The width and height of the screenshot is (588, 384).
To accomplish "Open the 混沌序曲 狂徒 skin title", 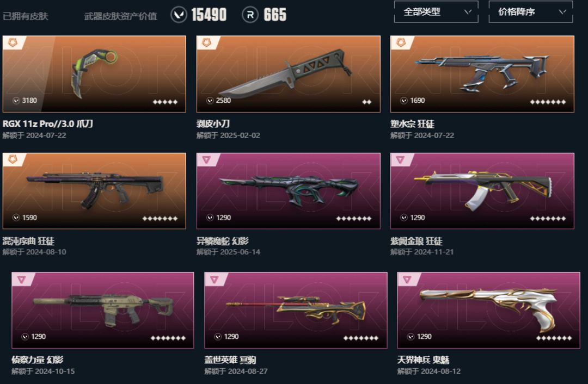I will click(x=28, y=241).
